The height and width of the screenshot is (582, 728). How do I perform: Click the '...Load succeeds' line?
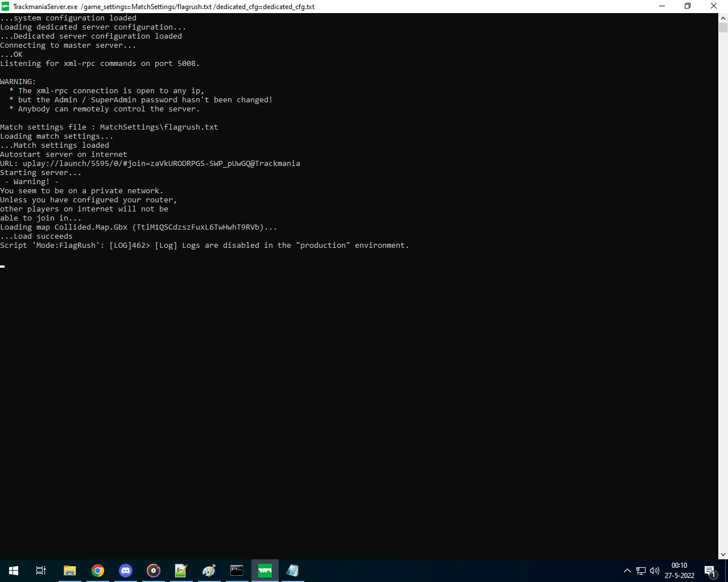pyautogui.click(x=36, y=236)
